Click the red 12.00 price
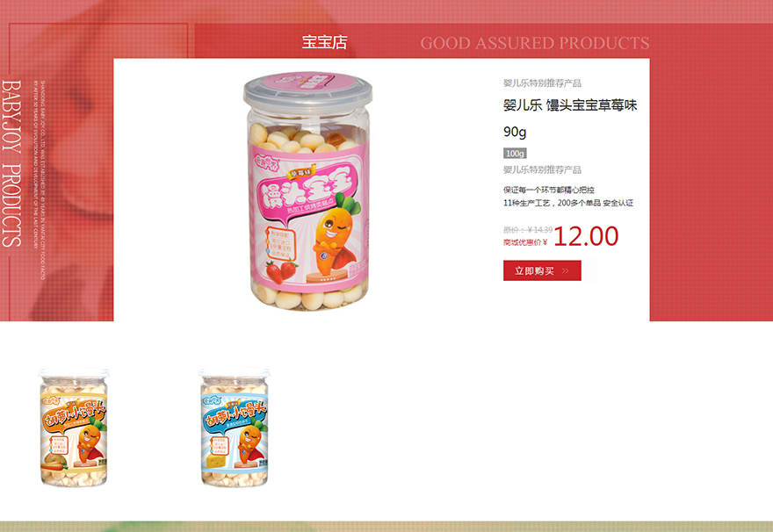The height and width of the screenshot is (532, 773). 586,236
